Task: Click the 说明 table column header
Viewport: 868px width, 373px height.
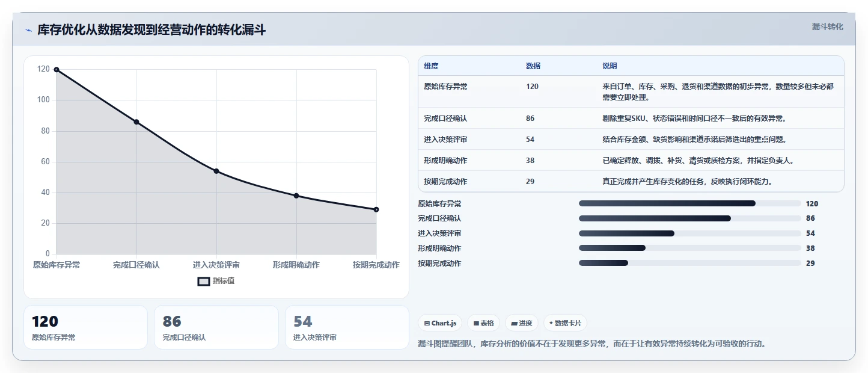Action: [610, 66]
